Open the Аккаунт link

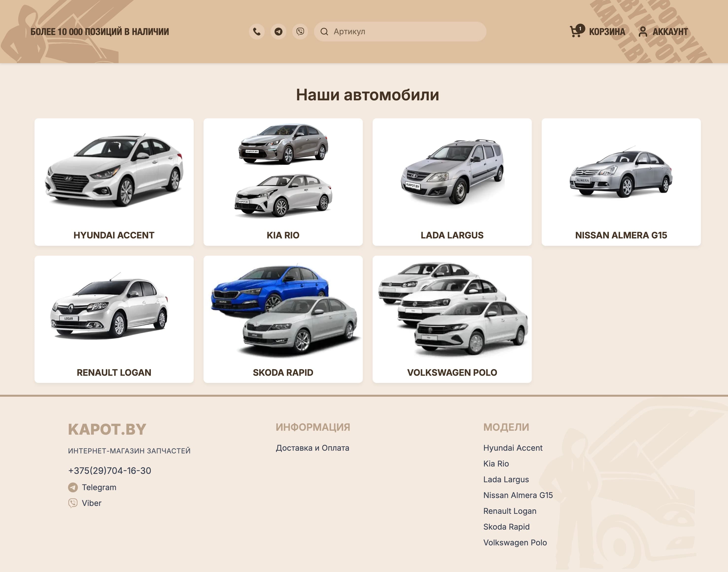point(670,32)
